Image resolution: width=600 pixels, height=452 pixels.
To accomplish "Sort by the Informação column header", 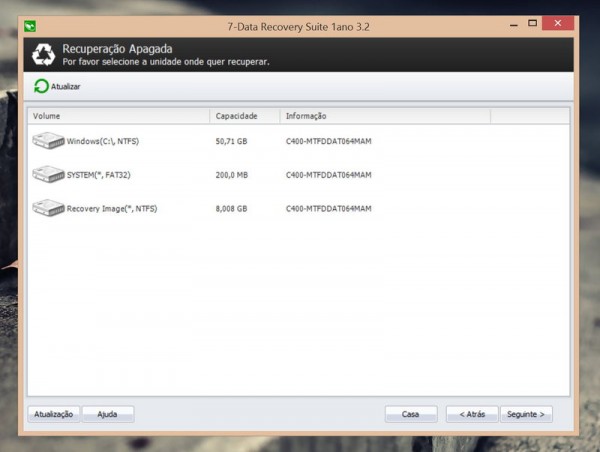I will (x=385, y=116).
